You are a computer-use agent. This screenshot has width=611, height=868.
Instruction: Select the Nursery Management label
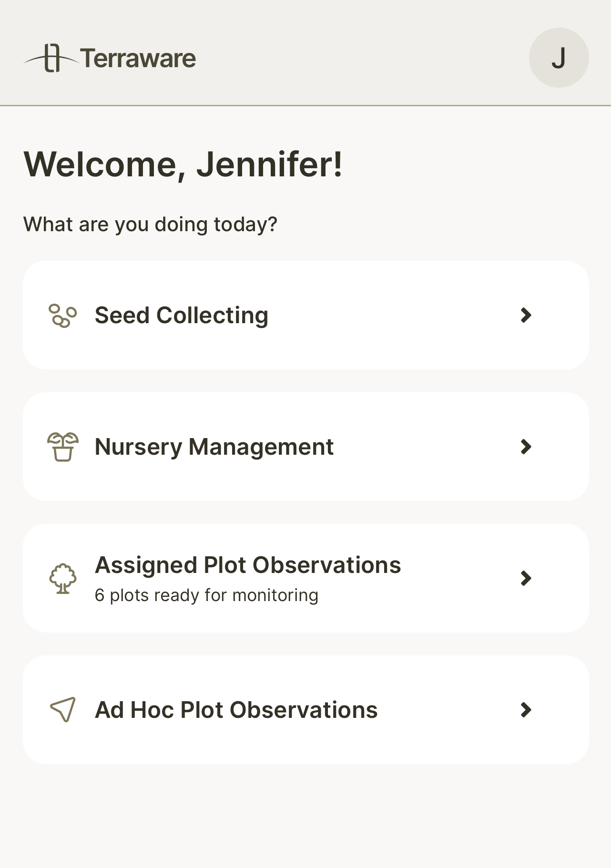click(x=214, y=447)
